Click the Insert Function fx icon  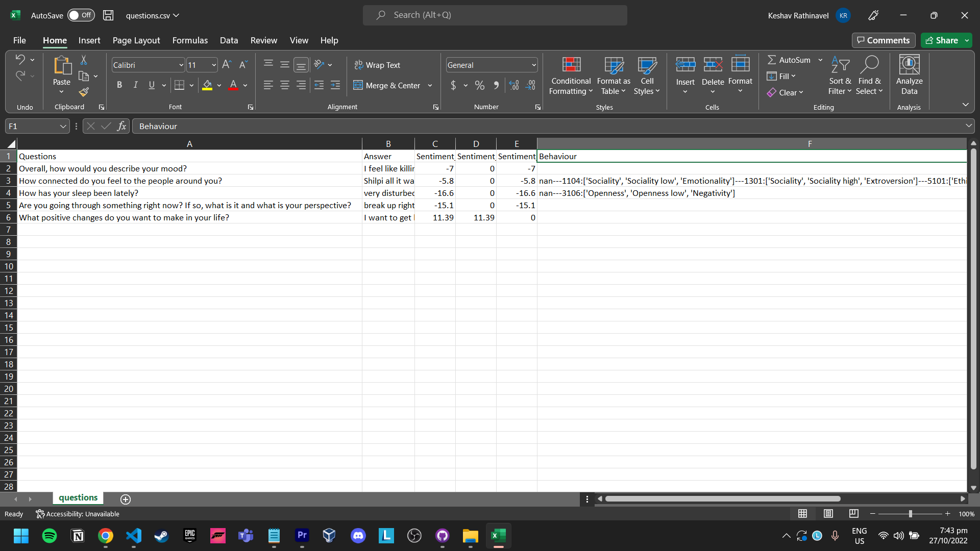point(121,126)
